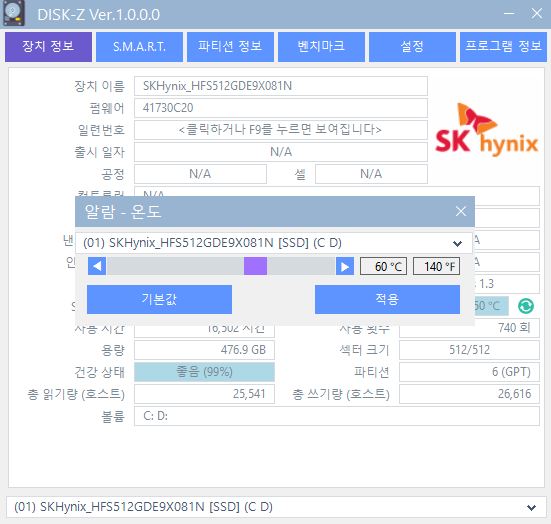Click the SK hynix logo
Image resolution: width=551 pixels, height=524 pixels.
click(487, 129)
